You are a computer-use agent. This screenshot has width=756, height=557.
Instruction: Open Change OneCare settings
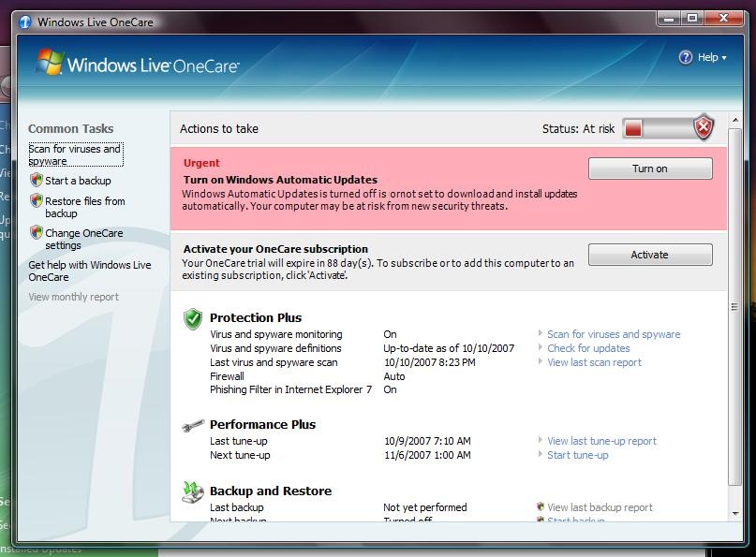pyautogui.click(x=84, y=239)
